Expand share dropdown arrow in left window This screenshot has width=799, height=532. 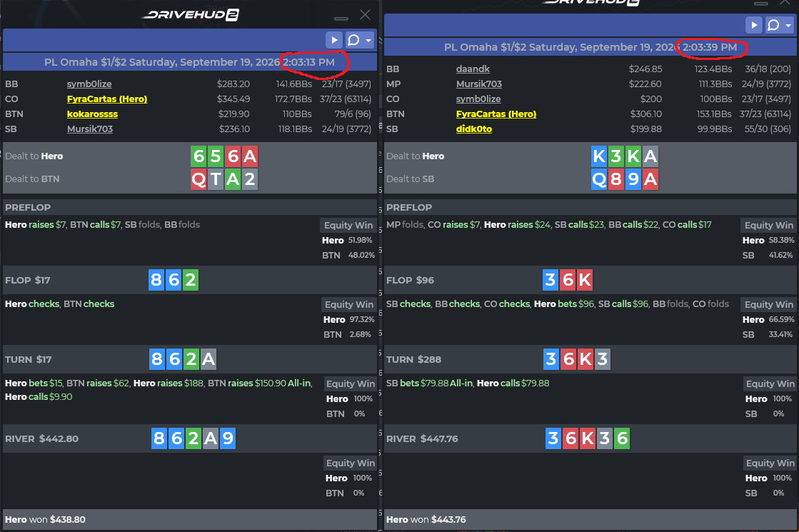click(368, 40)
